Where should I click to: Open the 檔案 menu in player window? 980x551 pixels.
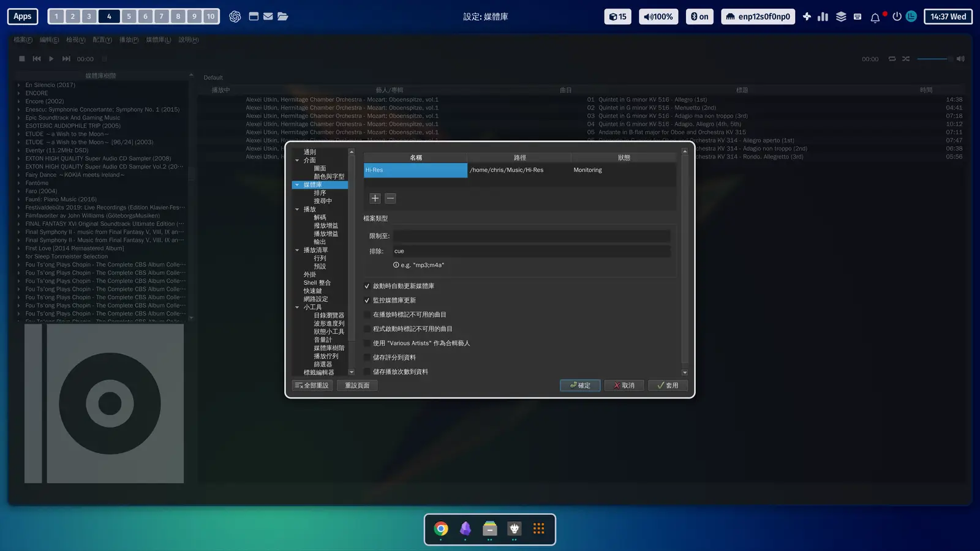[23, 40]
